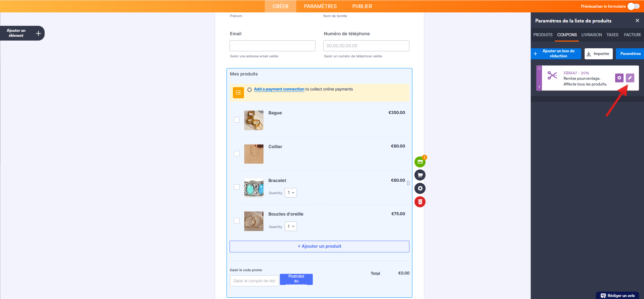This screenshot has height=299, width=644.
Task: Open settings gear for coupon XBM47
Action: click(x=619, y=78)
